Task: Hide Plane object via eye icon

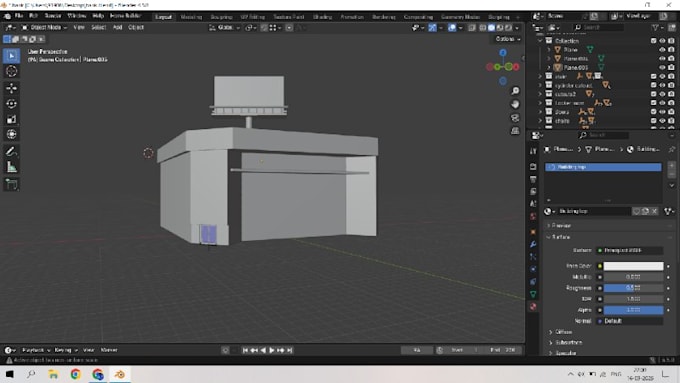Action: click(662, 49)
